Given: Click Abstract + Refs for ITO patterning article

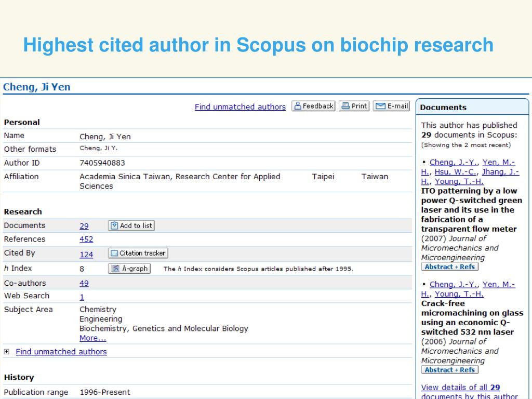Looking at the screenshot, I should point(449,267).
